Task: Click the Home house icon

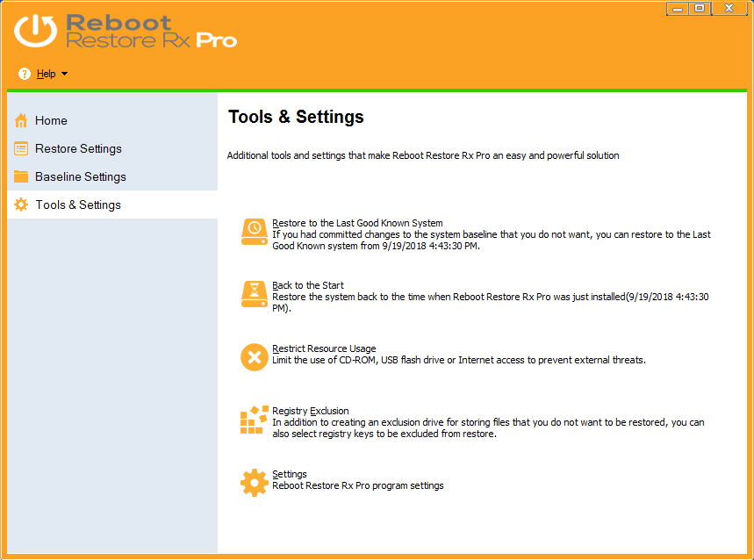Action: (x=21, y=120)
